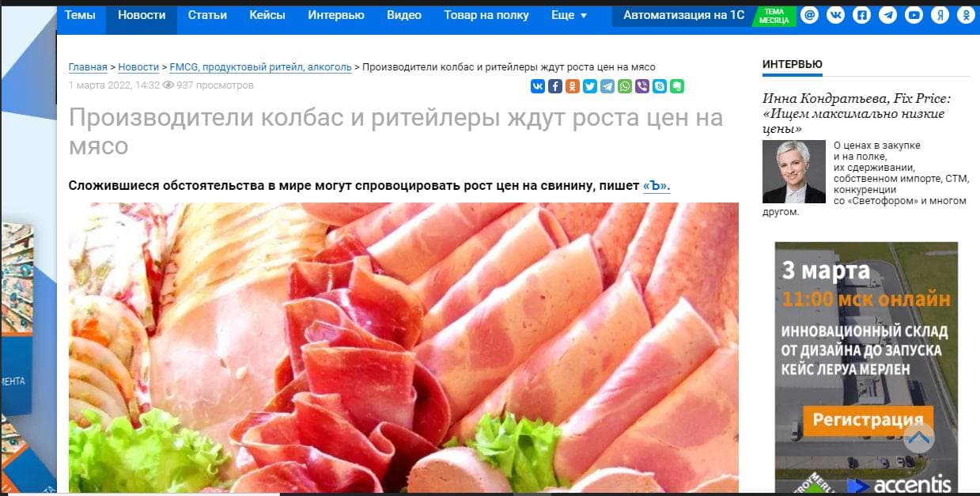980x496 pixels.
Task: Select Товар на полку menu item
Action: click(x=486, y=15)
